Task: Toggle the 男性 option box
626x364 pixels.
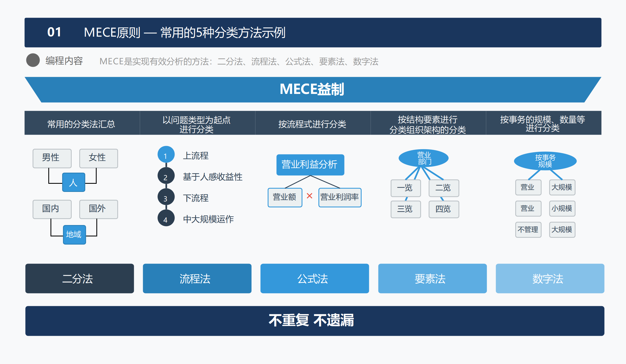Action: point(52,158)
